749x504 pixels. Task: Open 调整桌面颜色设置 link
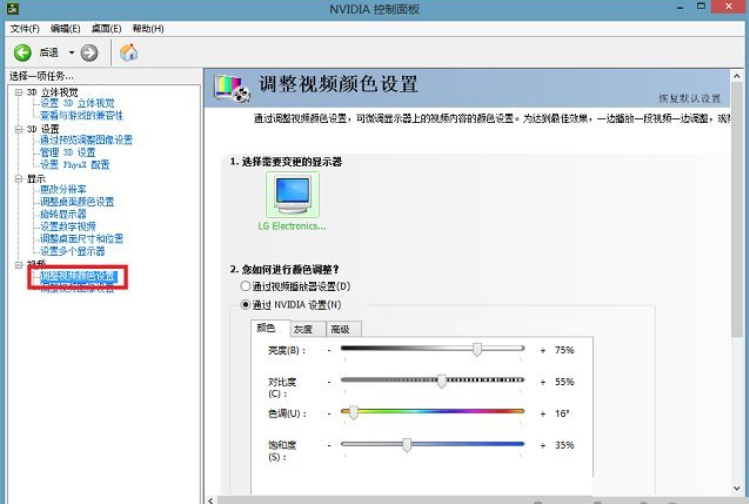pyautogui.click(x=77, y=202)
